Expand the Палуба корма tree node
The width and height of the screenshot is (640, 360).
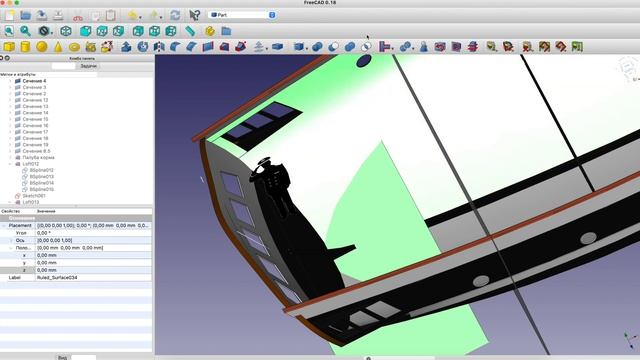10,157
